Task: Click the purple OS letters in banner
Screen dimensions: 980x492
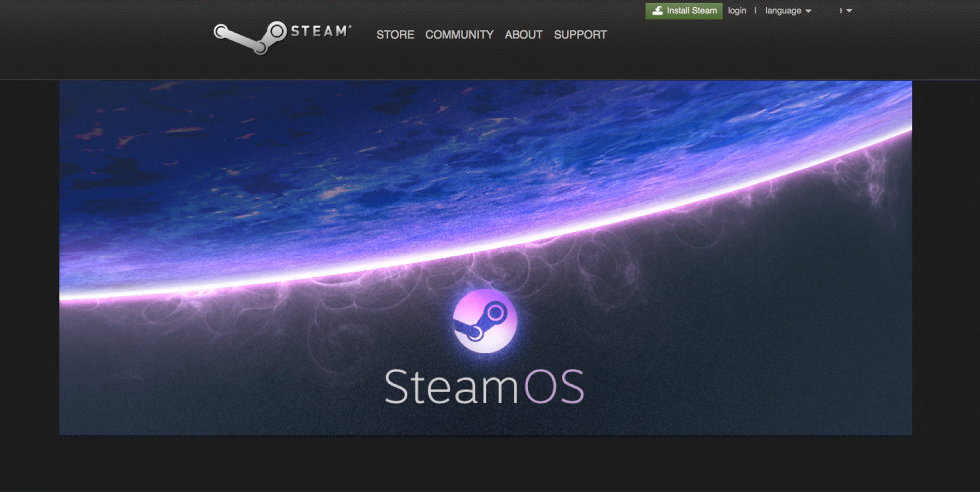Action: 554,387
